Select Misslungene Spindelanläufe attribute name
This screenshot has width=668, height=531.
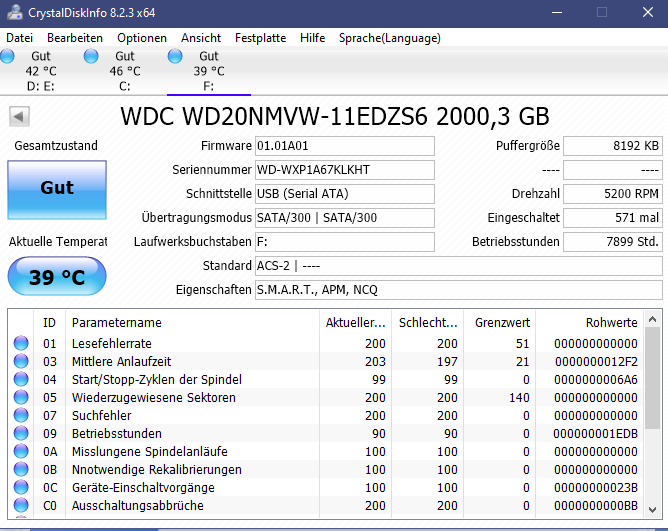[x=150, y=451]
